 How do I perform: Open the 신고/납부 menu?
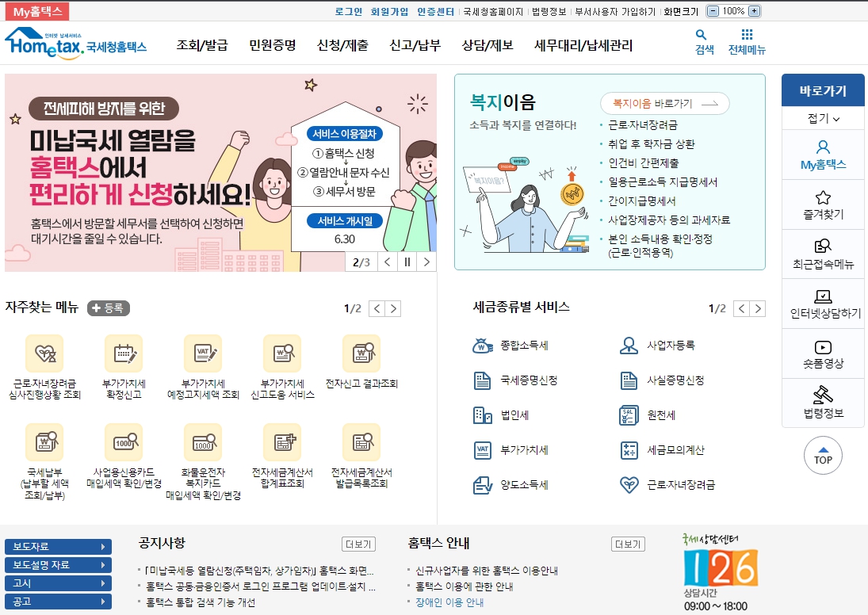pyautogui.click(x=415, y=45)
